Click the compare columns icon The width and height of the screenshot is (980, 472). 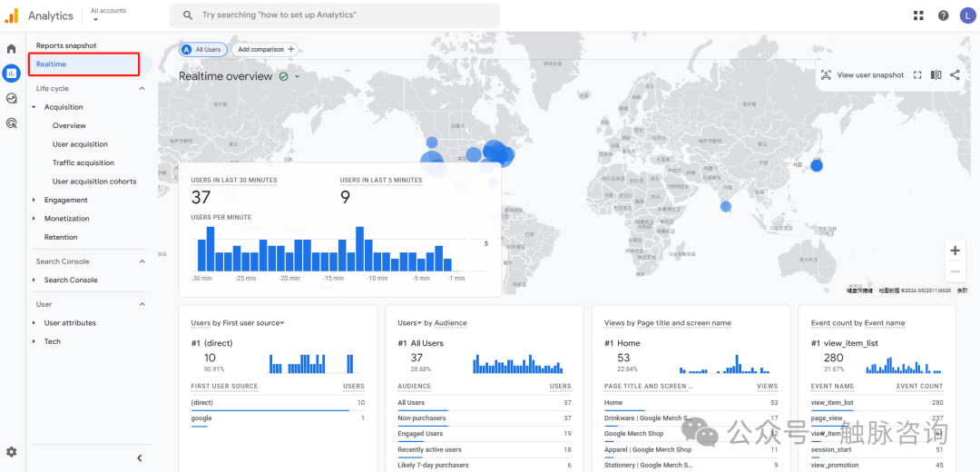click(936, 75)
